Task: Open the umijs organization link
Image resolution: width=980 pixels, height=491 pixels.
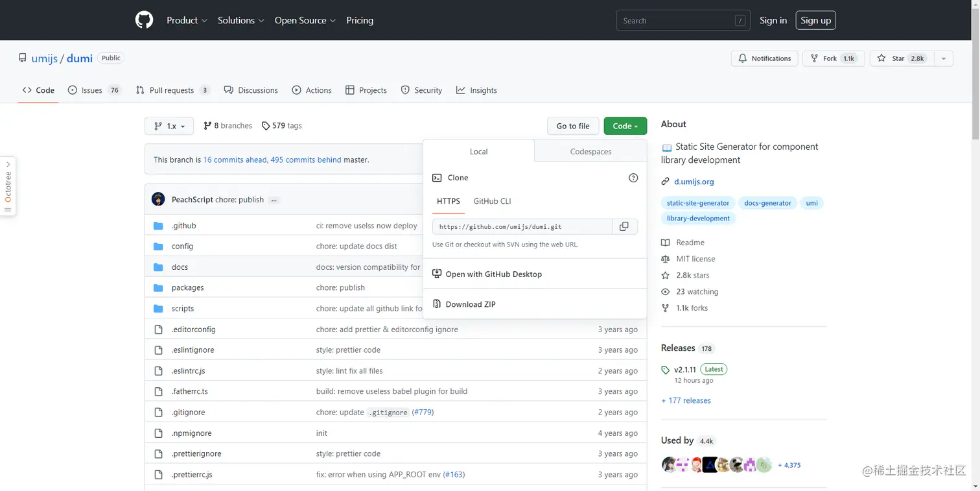Action: [45, 58]
